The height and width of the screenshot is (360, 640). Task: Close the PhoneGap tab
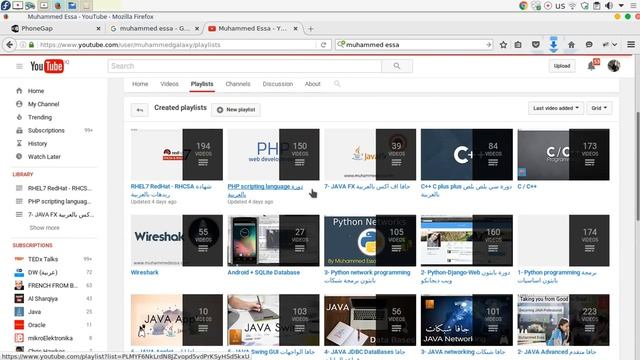[98, 29]
